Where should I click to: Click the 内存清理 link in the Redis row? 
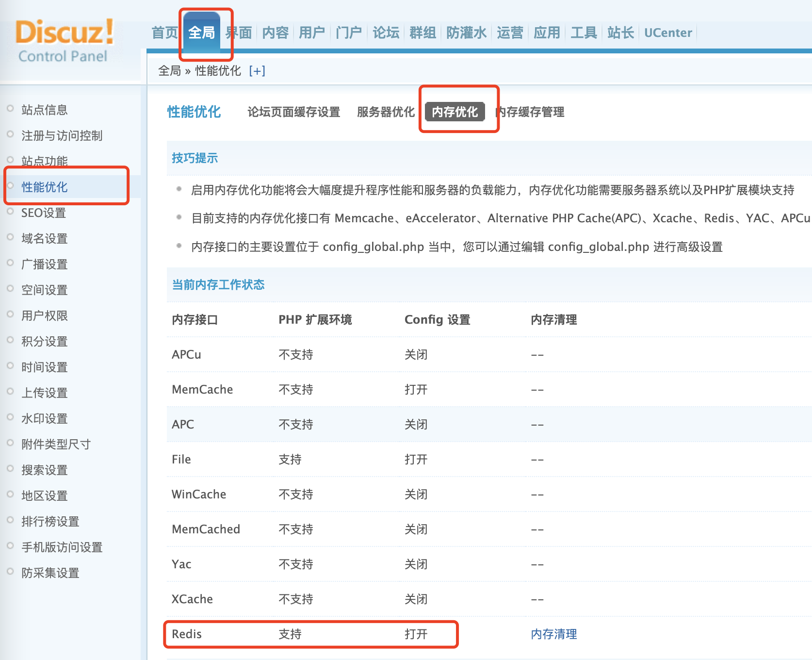[554, 634]
